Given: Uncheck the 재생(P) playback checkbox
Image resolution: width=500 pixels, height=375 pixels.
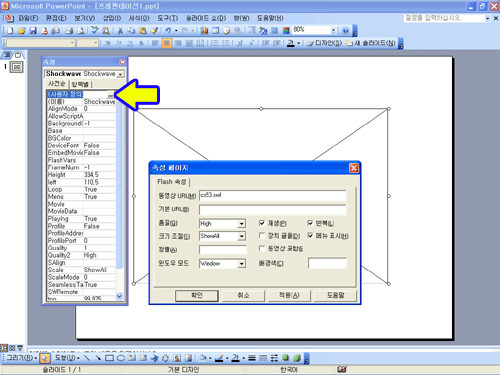Looking at the screenshot, I should tap(262, 223).
